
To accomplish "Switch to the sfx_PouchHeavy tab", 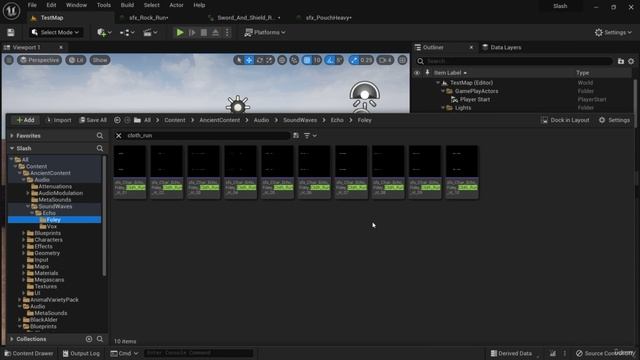I will (329, 18).
